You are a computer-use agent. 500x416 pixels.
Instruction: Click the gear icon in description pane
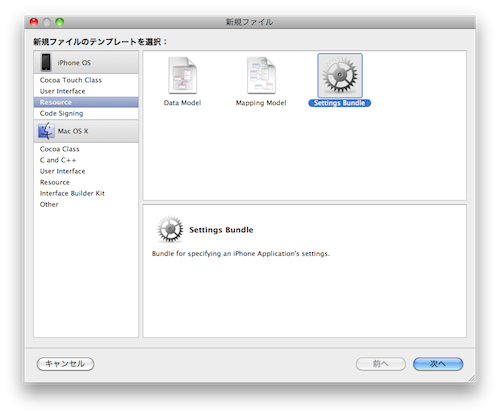pyautogui.click(x=170, y=229)
